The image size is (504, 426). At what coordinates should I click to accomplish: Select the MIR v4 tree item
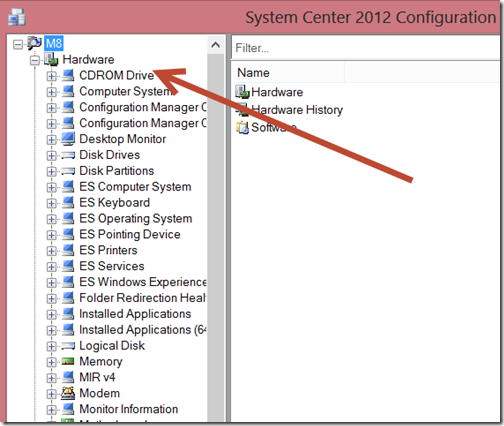[x=97, y=377]
